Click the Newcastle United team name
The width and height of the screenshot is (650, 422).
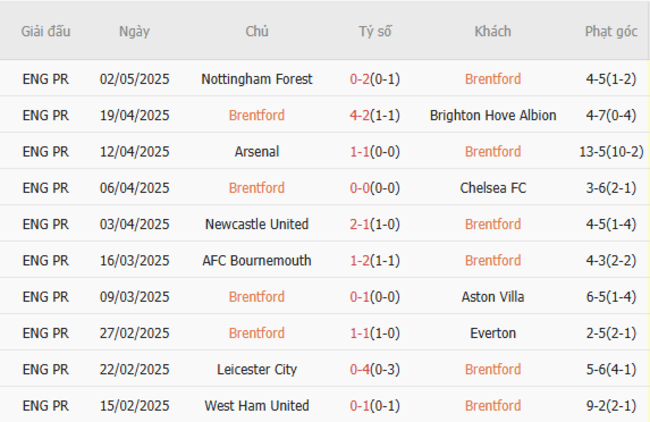[256, 224]
